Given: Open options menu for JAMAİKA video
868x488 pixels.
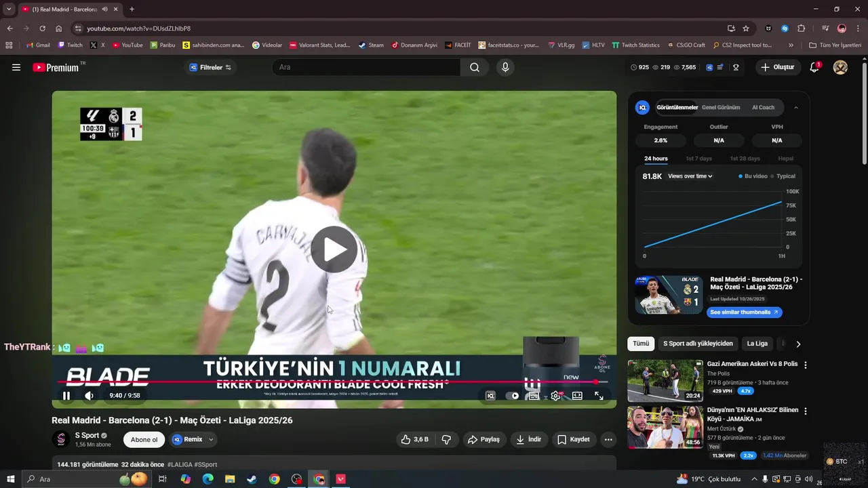Looking at the screenshot, I should point(806,411).
